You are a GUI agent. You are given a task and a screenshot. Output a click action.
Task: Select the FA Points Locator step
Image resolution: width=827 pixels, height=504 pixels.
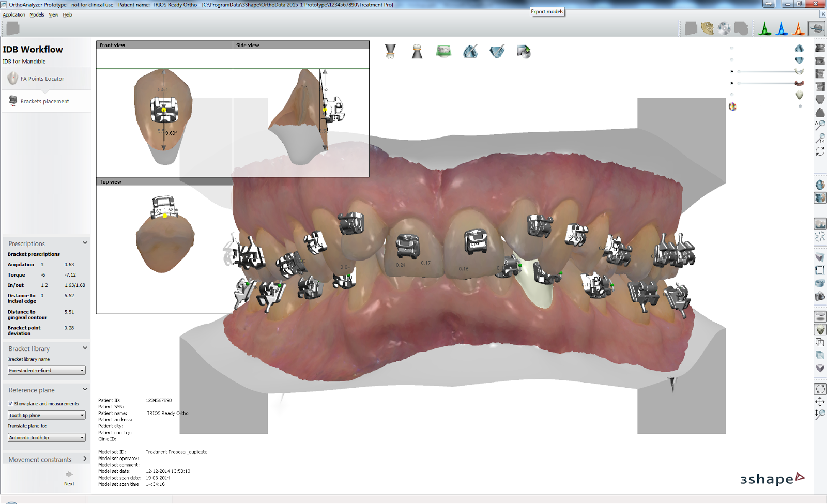coord(46,79)
